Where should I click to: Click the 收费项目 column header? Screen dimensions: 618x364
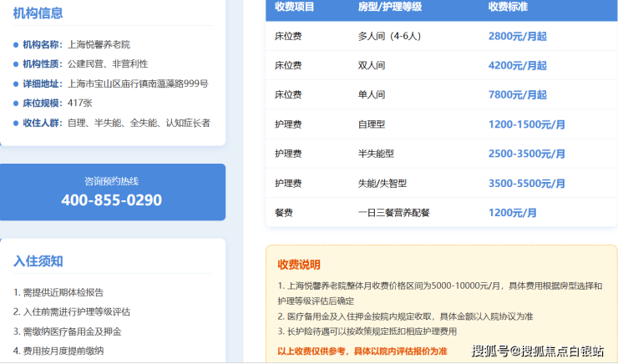coord(295,7)
